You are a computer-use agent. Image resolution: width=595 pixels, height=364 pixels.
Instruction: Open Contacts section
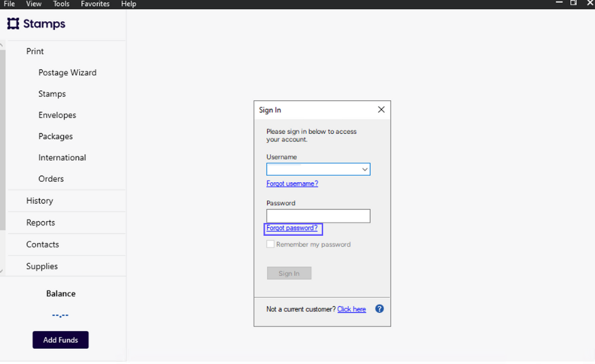tap(43, 244)
